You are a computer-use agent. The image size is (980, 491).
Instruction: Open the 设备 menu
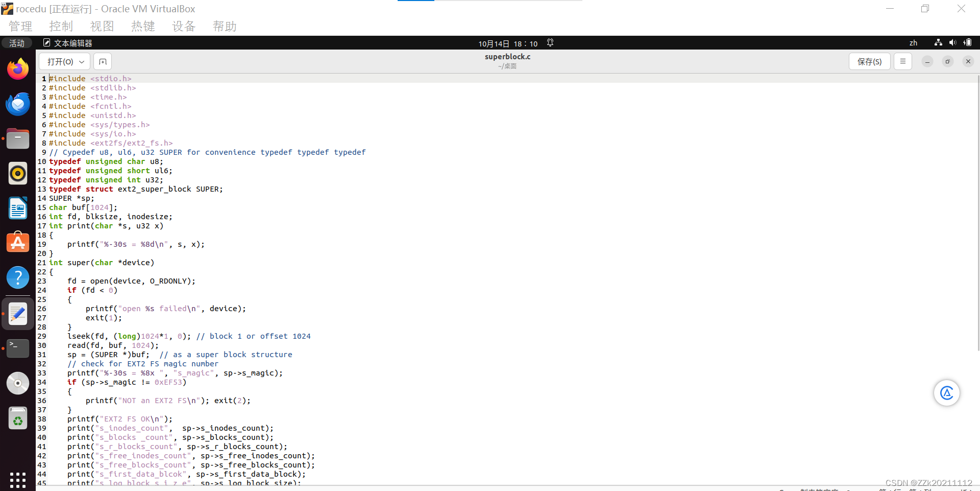point(184,26)
